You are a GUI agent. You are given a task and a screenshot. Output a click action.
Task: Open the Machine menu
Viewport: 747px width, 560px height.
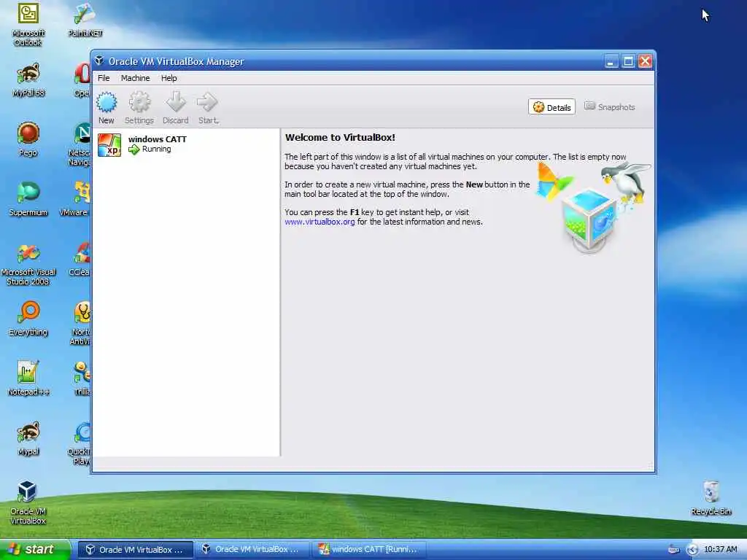tap(135, 78)
